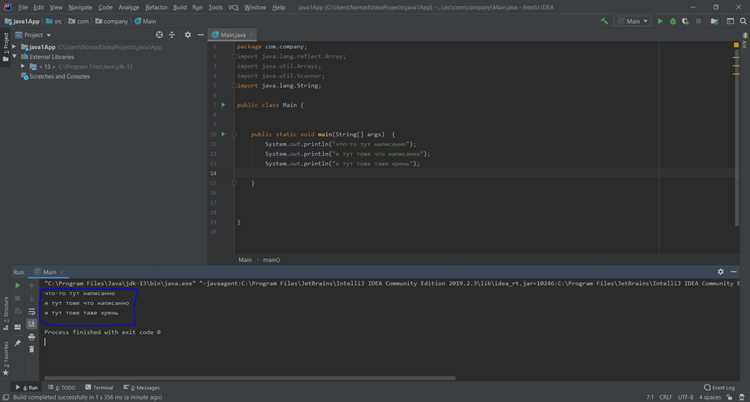
Task: Click the src breadcrumb in navigation bar
Action: [54, 21]
